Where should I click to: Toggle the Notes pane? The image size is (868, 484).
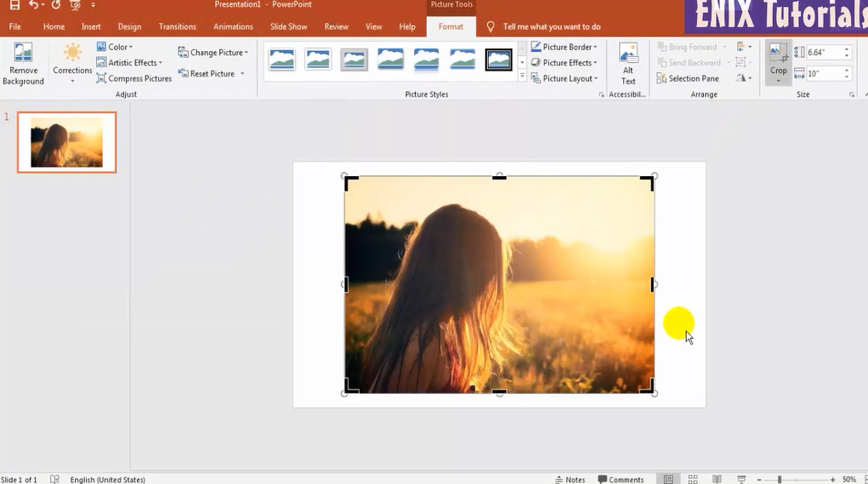tap(570, 479)
